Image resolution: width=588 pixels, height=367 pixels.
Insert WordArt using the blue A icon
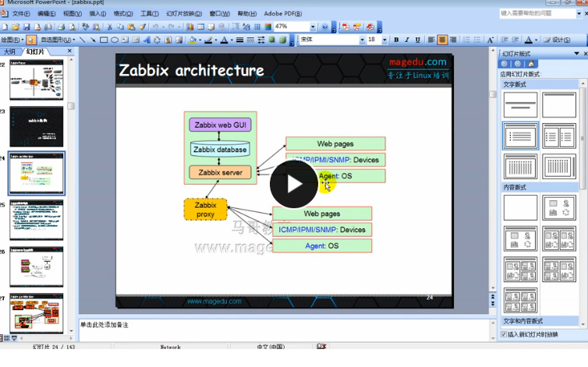click(147, 40)
